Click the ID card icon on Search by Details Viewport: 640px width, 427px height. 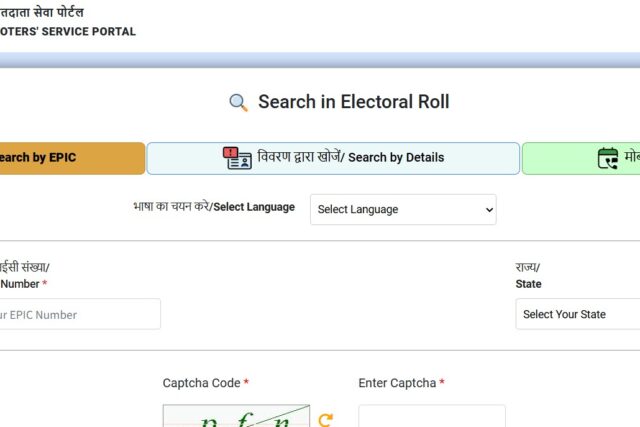pyautogui.click(x=237, y=158)
